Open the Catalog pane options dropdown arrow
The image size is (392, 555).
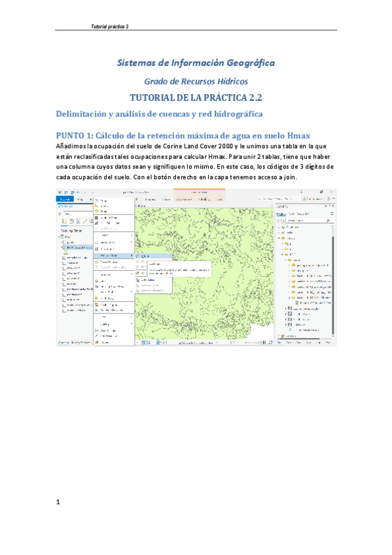(325, 206)
